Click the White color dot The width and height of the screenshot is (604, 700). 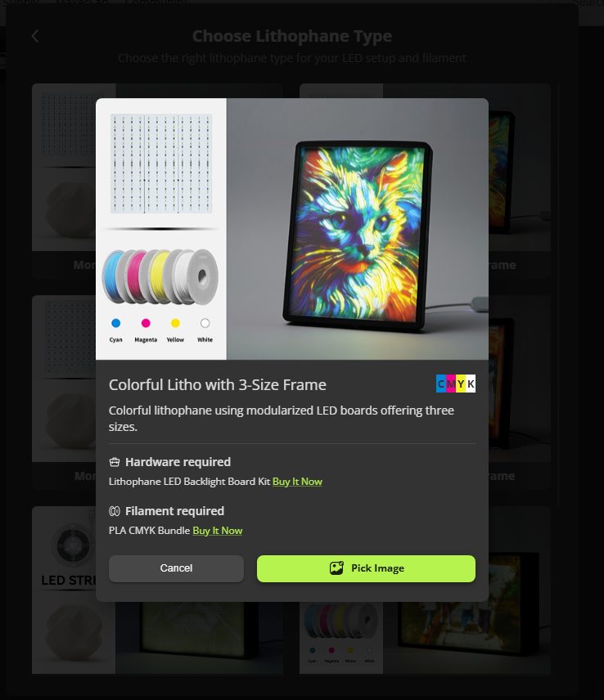pyautogui.click(x=205, y=323)
